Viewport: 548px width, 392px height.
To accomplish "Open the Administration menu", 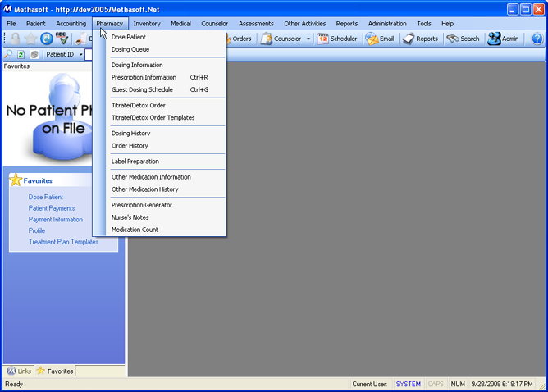I will (x=387, y=24).
